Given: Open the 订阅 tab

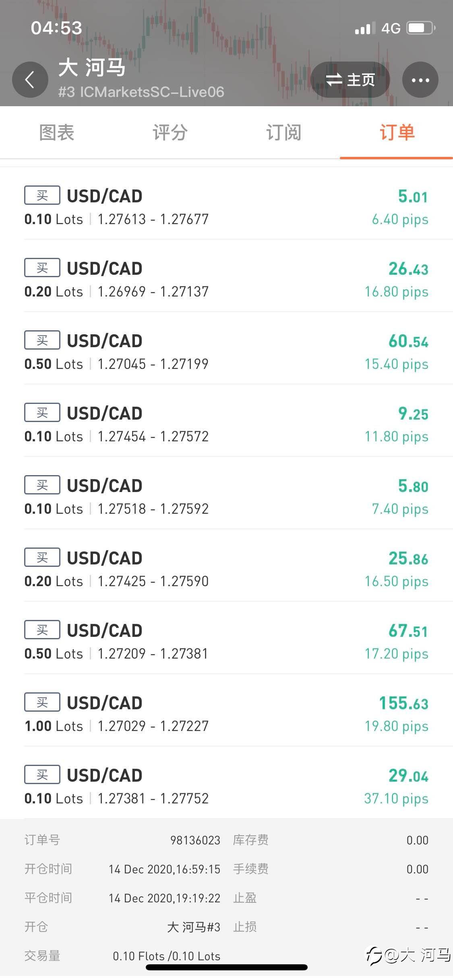Looking at the screenshot, I should 283,133.
